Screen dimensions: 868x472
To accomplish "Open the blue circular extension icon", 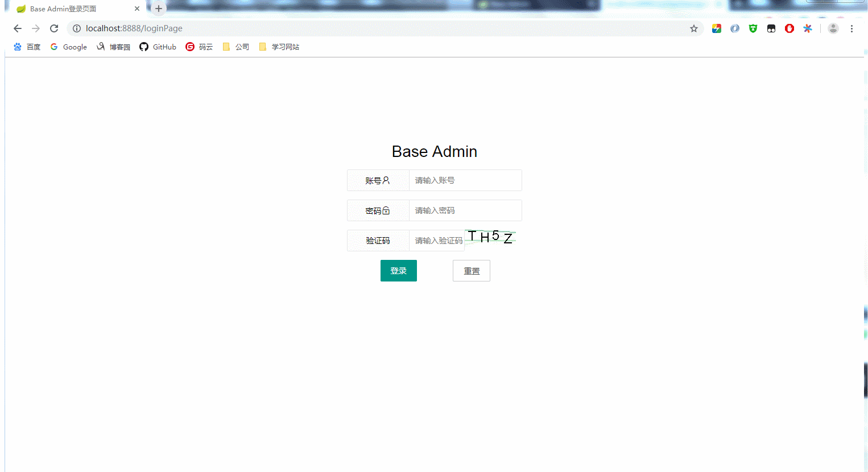I will point(735,28).
